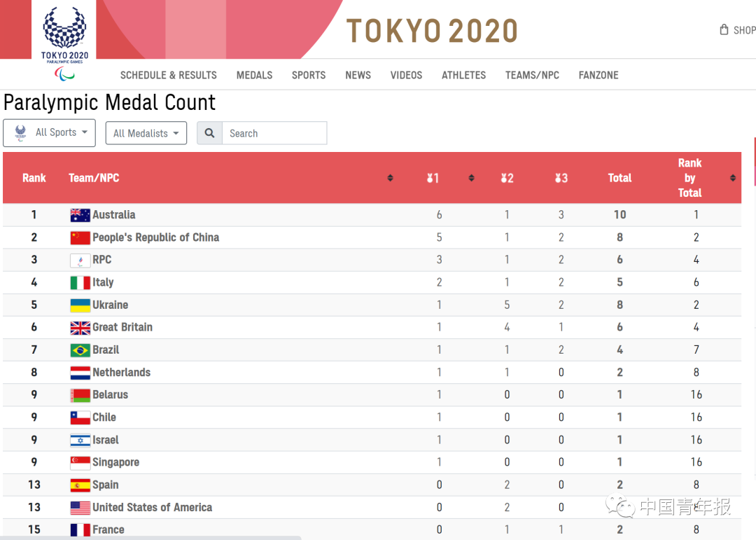This screenshot has height=540, width=756.
Task: Toggle sort on Rank by Total column
Action: (732, 178)
